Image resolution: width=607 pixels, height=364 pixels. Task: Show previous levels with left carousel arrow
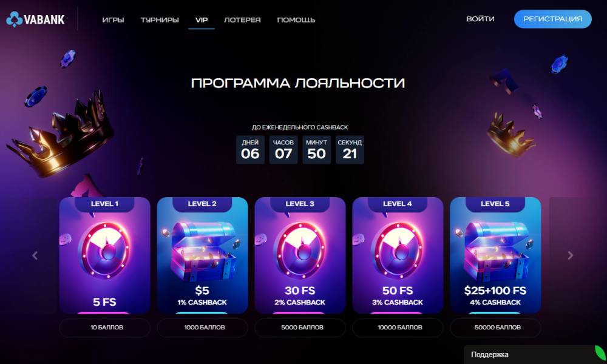35,255
